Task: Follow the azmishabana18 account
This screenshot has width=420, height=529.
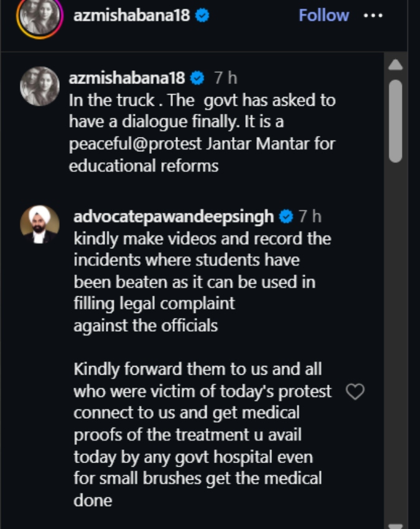Action: (324, 16)
